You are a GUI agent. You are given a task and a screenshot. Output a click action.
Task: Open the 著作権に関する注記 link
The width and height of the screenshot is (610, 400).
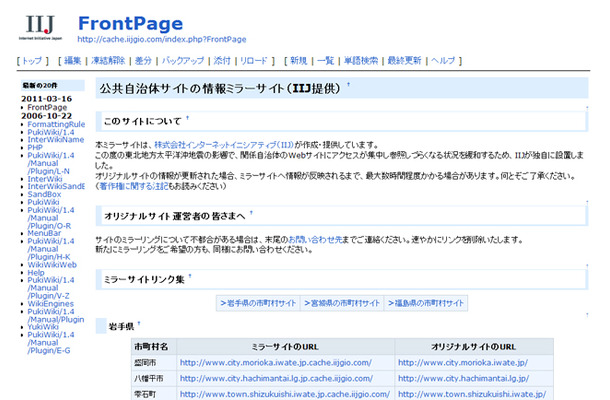pyautogui.click(x=134, y=186)
